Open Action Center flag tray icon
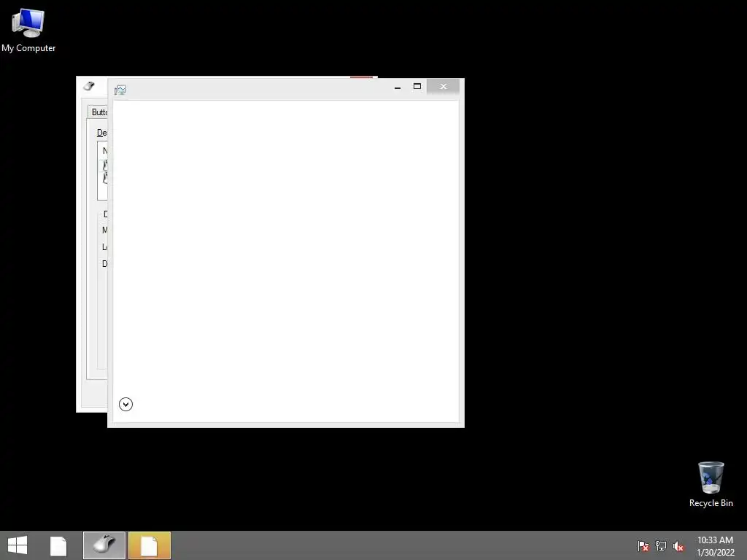Image resolution: width=747 pixels, height=560 pixels. (x=643, y=545)
